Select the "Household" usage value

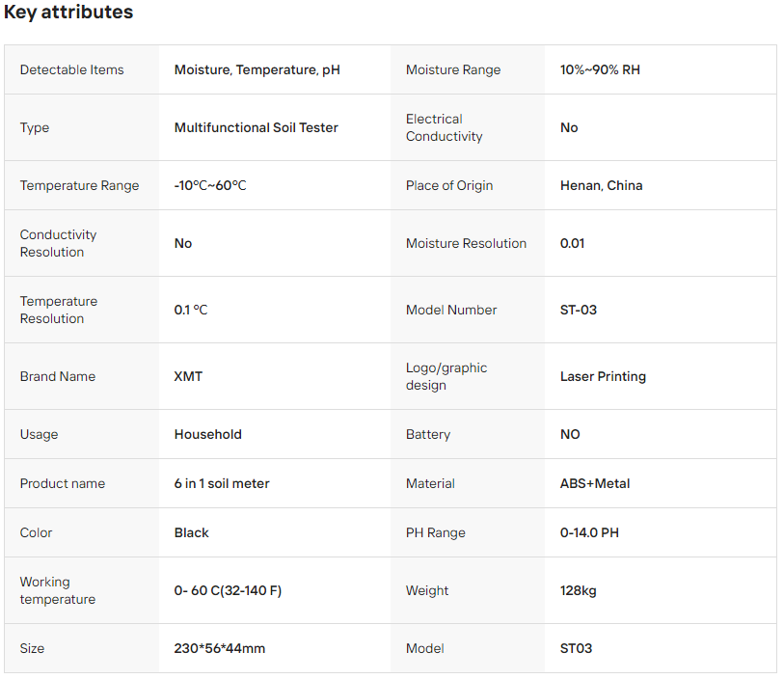click(207, 434)
